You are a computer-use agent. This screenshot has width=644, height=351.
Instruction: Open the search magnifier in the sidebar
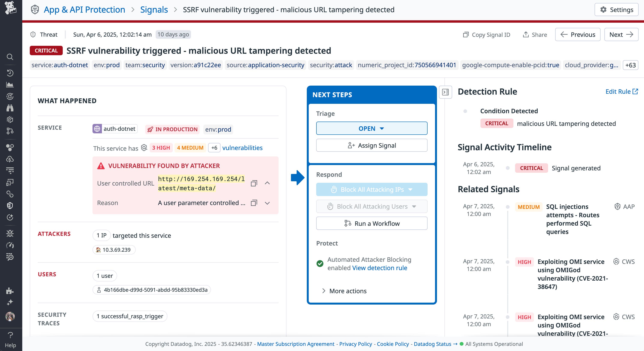click(x=10, y=57)
